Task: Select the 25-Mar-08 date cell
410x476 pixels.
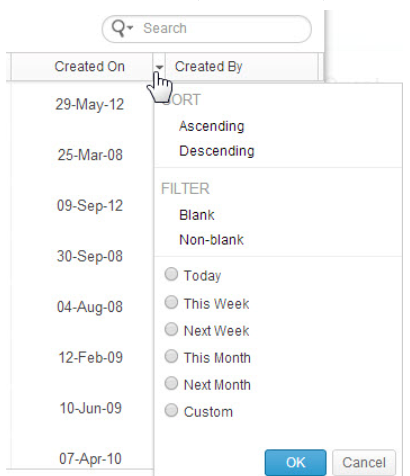Action: pos(90,155)
